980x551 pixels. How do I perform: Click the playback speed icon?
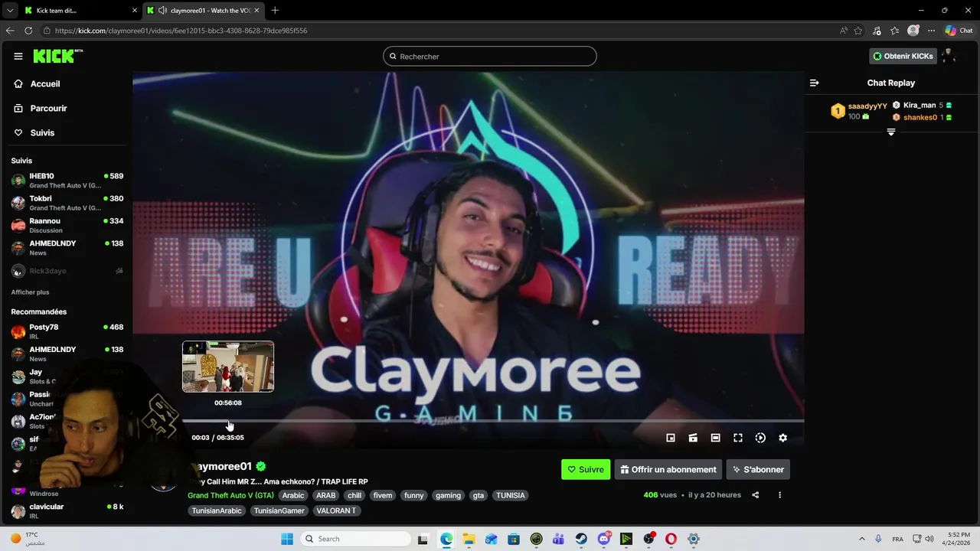click(760, 438)
